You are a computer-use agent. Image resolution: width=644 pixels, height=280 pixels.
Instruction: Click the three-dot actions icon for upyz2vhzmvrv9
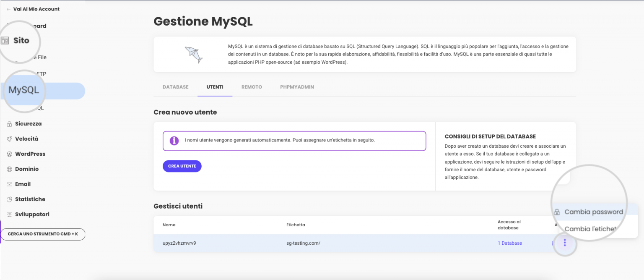[565, 243]
